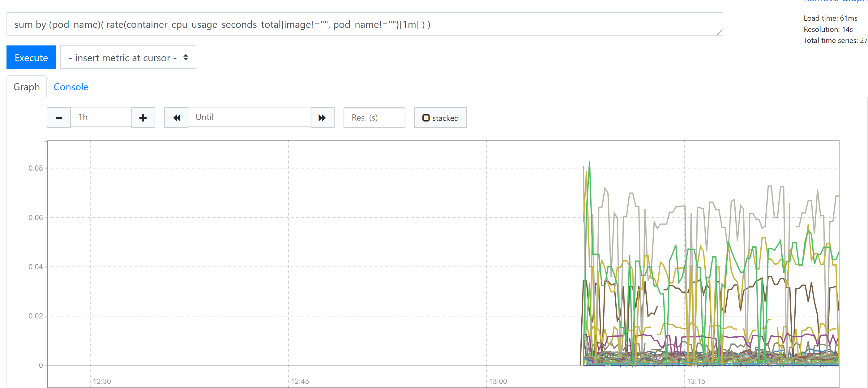The image size is (868, 388).
Task: Click into the Until date input
Action: click(x=249, y=117)
